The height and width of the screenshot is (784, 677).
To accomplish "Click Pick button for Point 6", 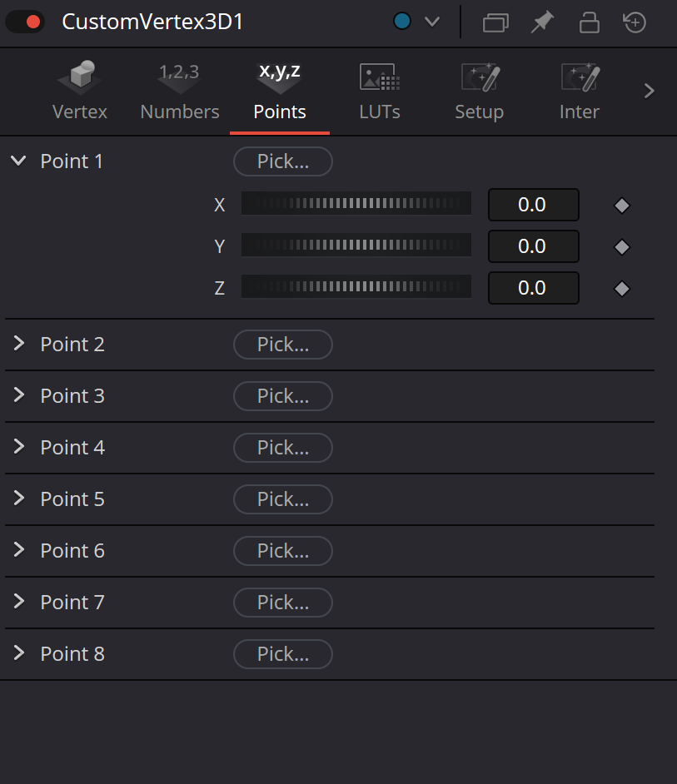I will [x=283, y=550].
